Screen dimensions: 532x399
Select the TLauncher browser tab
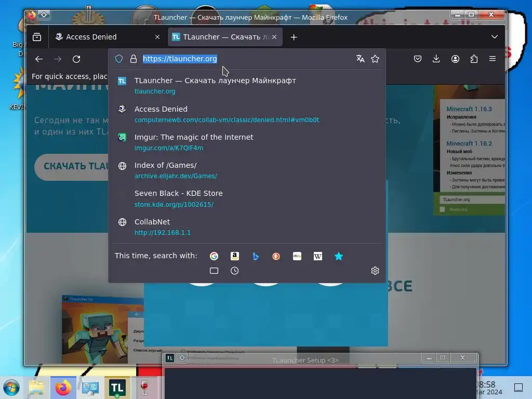click(225, 37)
